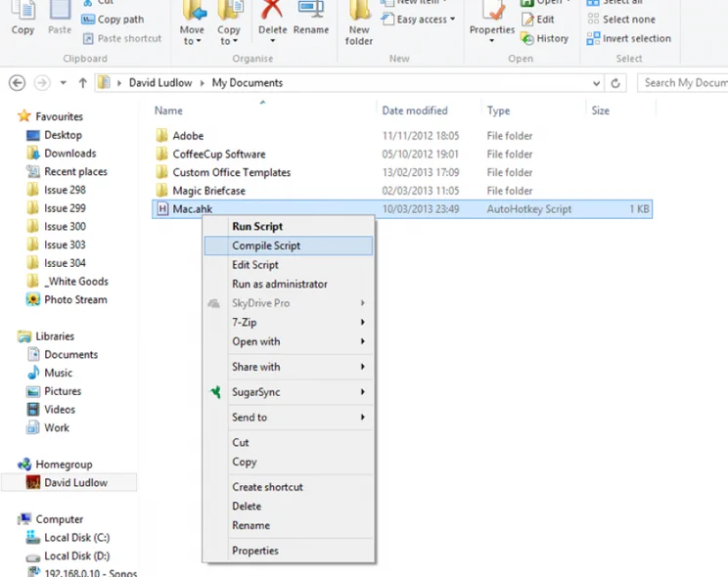Click My Documents in the address path
This screenshot has width=728, height=577.
(x=248, y=82)
